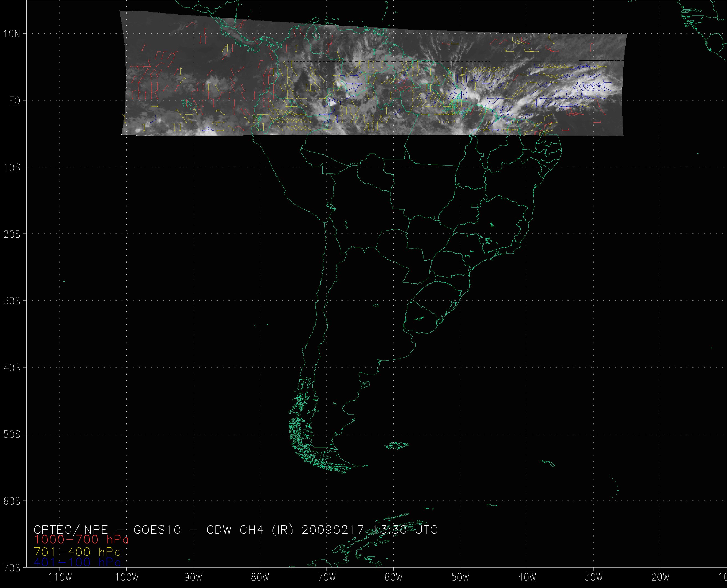The width and height of the screenshot is (727, 588).
Task: Click the 40S latitude axis label
Action: click(x=12, y=367)
